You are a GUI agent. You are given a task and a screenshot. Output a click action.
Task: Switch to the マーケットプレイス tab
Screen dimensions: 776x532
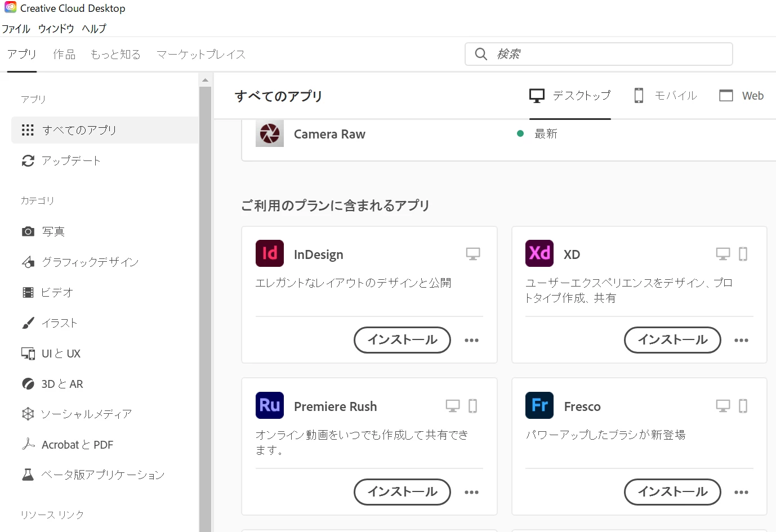[x=201, y=54]
